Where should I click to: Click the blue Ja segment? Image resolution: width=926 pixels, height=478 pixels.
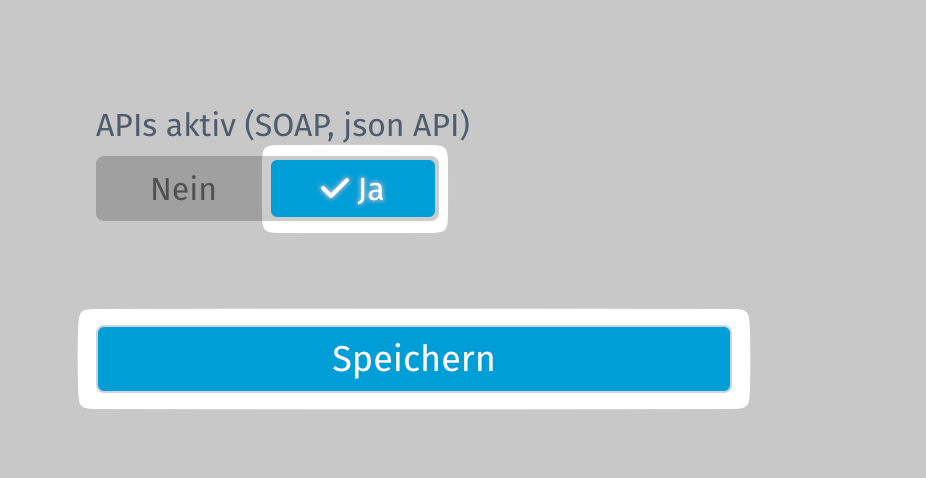353,188
